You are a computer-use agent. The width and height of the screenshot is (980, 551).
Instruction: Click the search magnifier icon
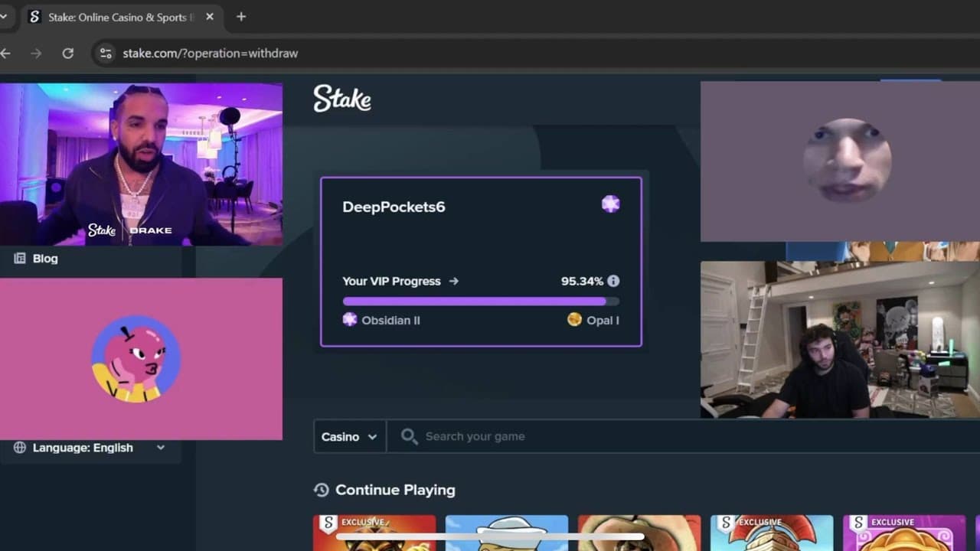tap(410, 436)
